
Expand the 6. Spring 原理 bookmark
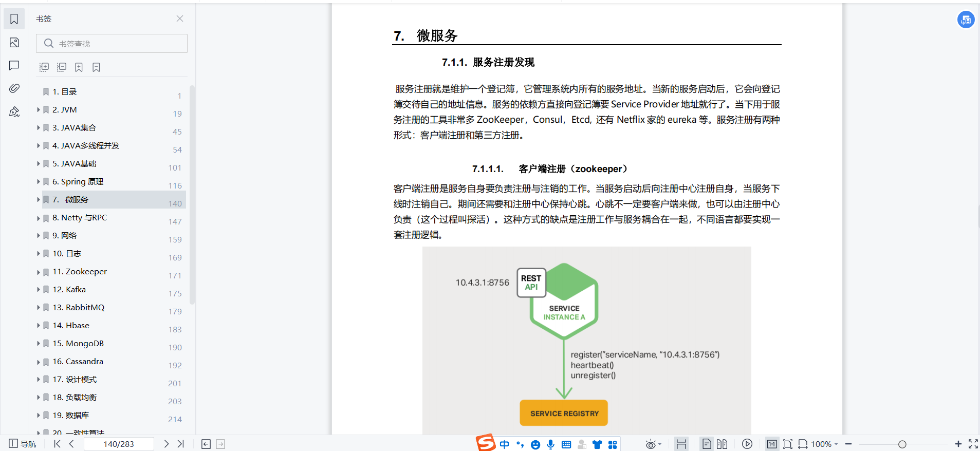point(39,181)
